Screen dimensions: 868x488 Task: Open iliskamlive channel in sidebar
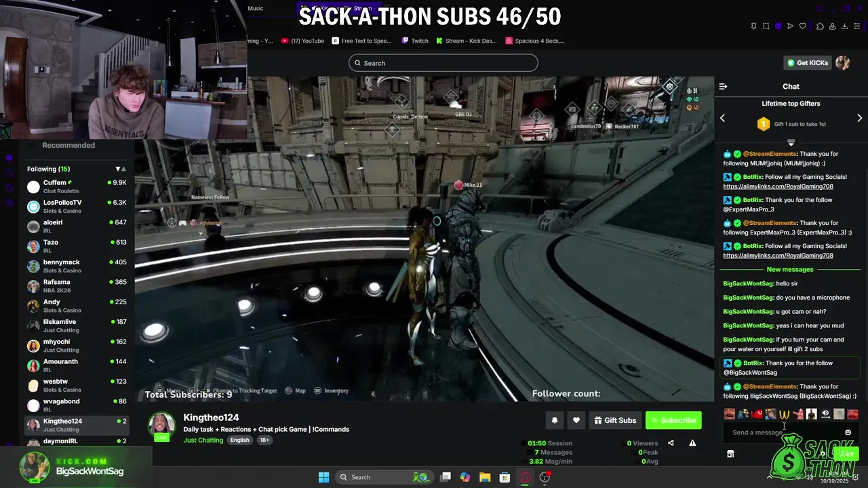(x=77, y=325)
